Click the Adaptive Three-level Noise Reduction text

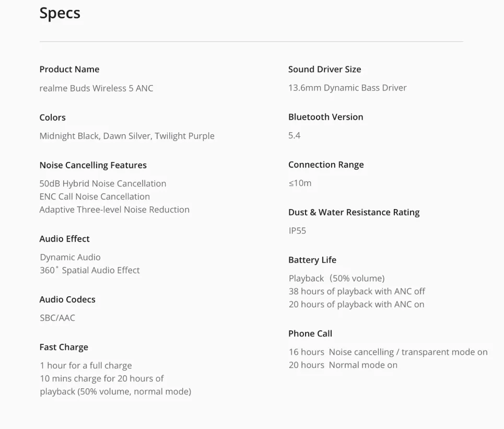click(x=114, y=210)
